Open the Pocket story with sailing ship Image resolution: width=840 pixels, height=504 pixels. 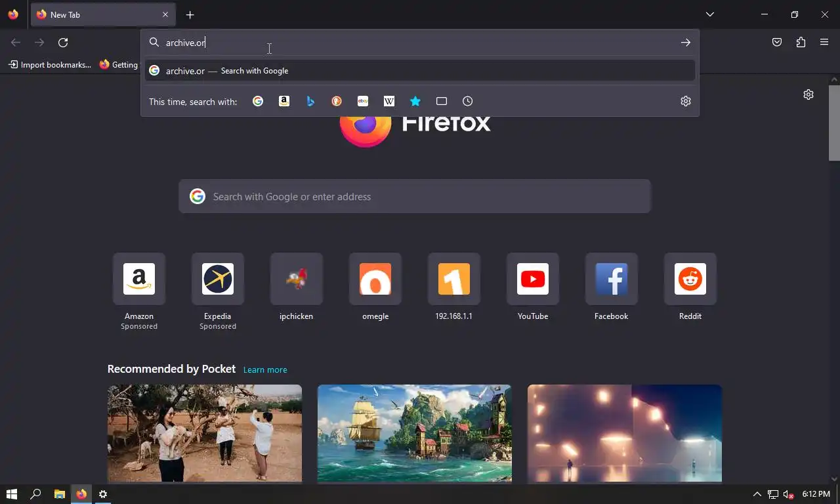point(415,434)
